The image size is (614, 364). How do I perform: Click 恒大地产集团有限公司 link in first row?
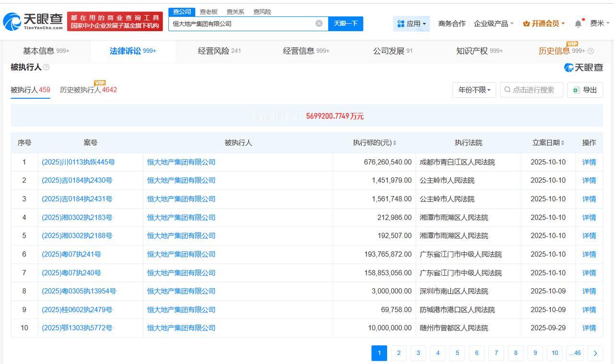pyautogui.click(x=181, y=162)
